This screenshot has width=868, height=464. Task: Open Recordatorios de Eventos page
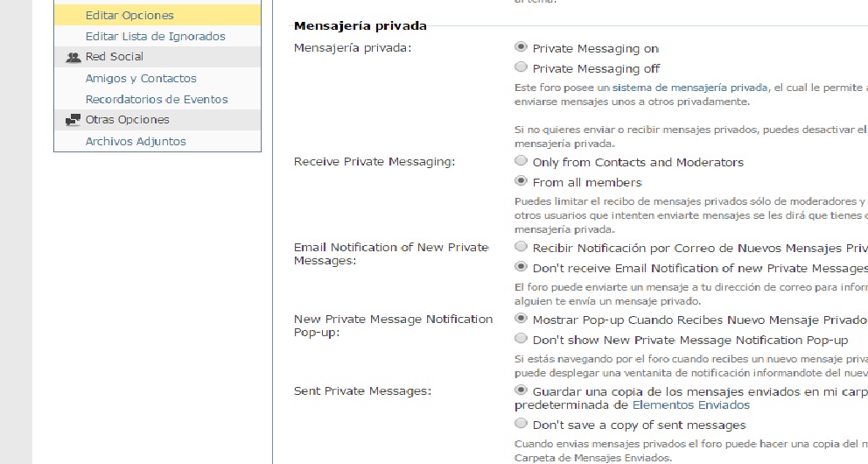[x=157, y=99]
